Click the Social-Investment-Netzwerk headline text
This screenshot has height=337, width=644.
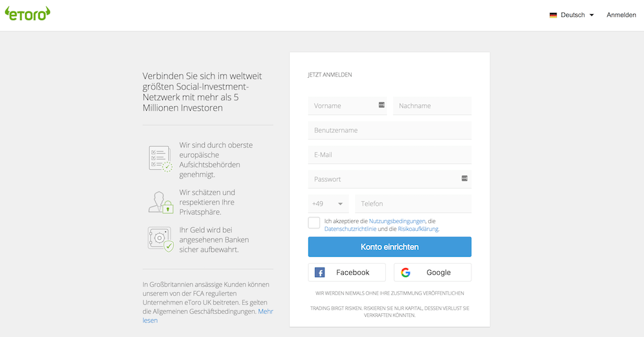[x=202, y=92]
